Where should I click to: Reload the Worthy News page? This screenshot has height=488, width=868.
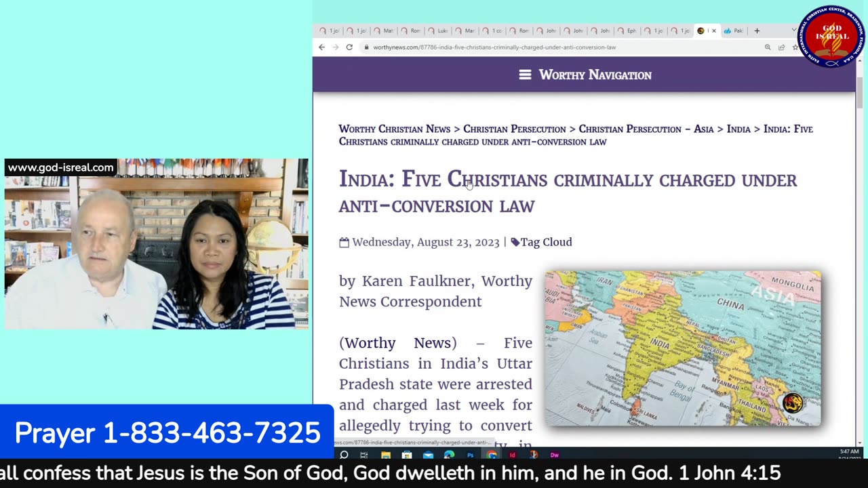pos(349,47)
